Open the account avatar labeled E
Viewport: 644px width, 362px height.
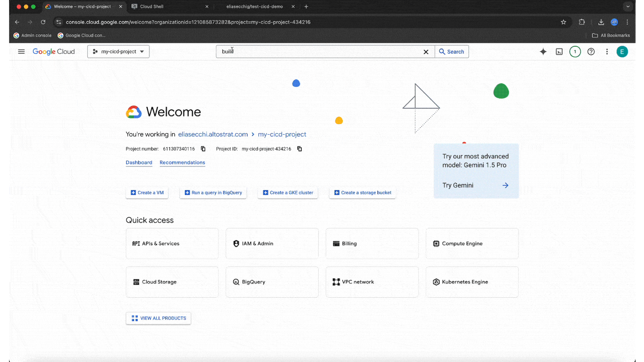pyautogui.click(x=622, y=52)
